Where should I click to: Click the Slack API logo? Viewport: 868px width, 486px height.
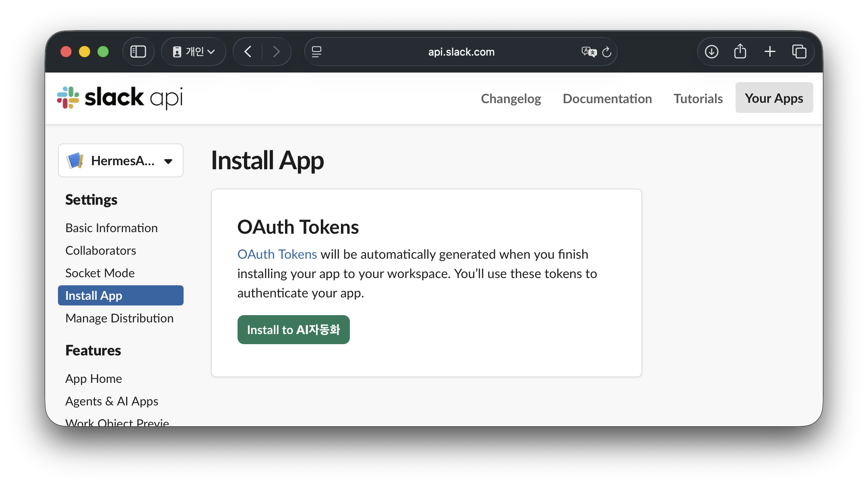click(120, 98)
